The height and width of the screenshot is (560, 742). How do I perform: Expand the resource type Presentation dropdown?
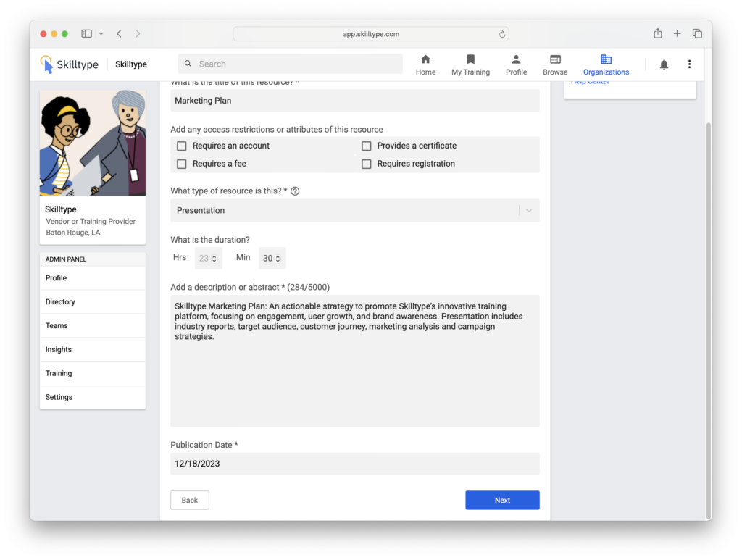(x=529, y=211)
